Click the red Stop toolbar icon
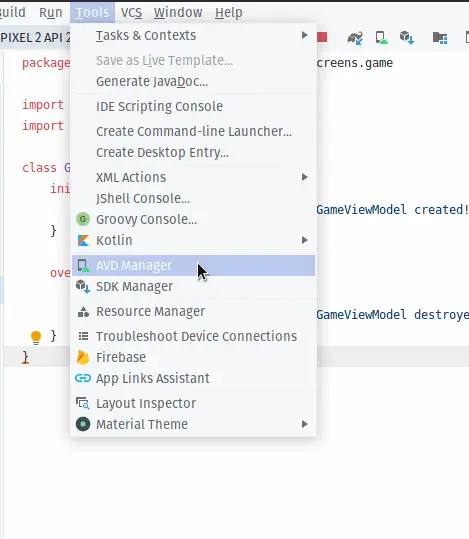This screenshot has width=469, height=539. pos(322,37)
